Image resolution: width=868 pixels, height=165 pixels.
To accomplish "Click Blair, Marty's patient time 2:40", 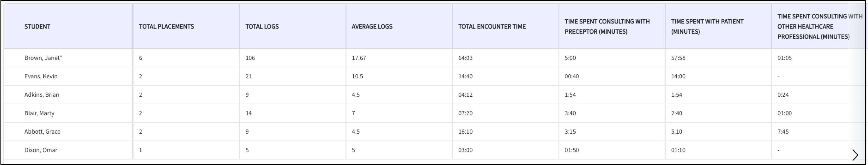I will point(676,113).
